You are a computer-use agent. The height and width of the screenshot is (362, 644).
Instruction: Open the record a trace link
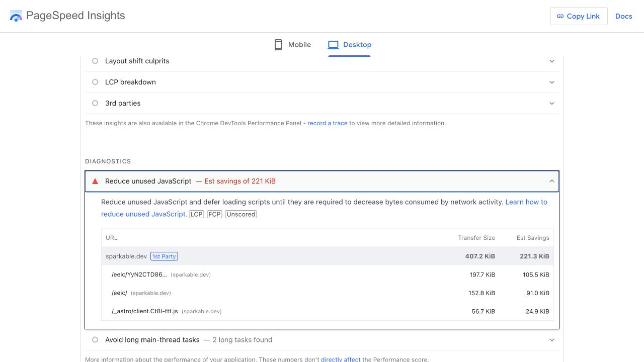[x=328, y=123]
